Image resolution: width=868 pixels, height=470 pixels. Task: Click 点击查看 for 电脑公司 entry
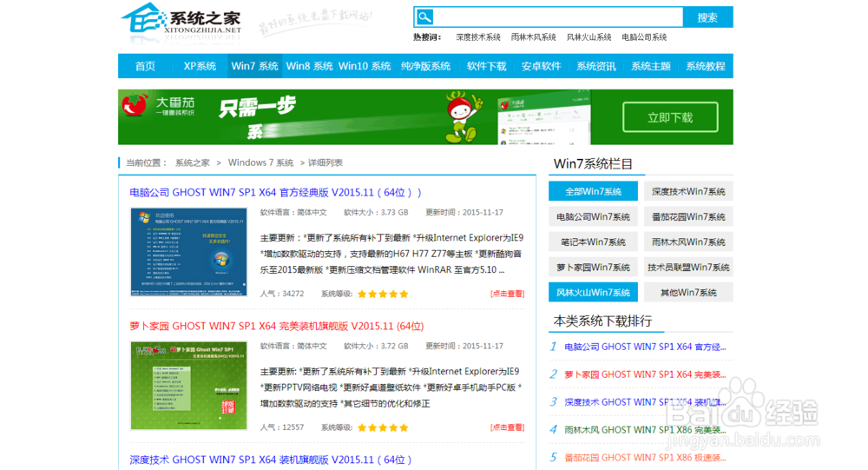pyautogui.click(x=507, y=294)
